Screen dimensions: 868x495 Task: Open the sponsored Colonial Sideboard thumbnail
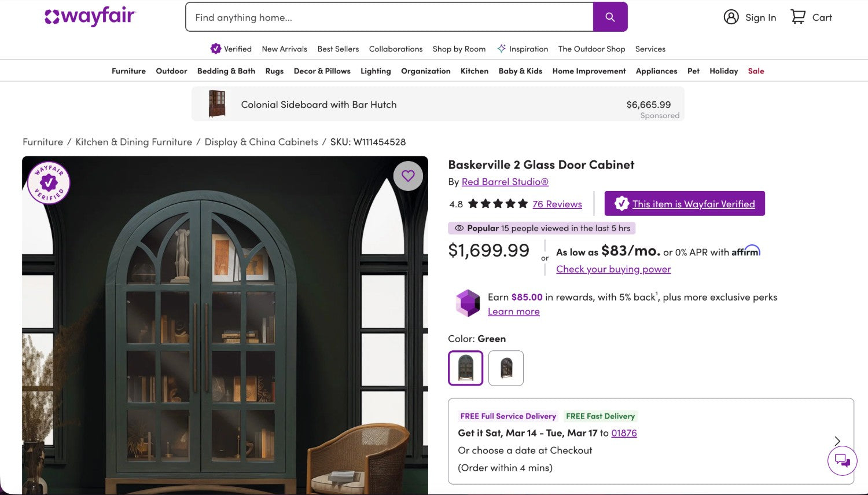pyautogui.click(x=217, y=104)
